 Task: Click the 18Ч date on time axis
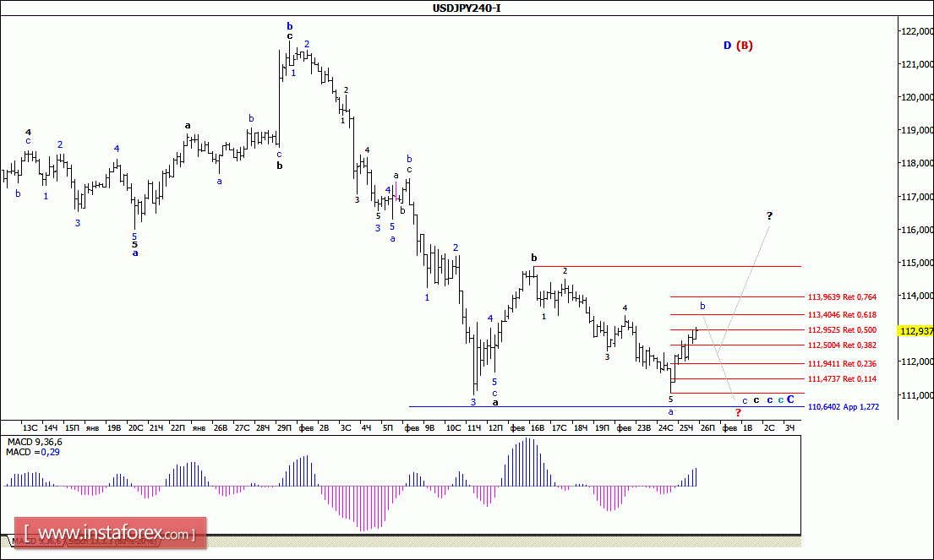tap(580, 427)
